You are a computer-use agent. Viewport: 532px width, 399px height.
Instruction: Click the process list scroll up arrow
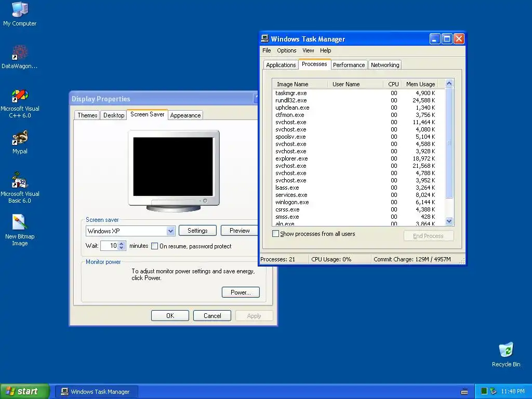[x=449, y=84]
